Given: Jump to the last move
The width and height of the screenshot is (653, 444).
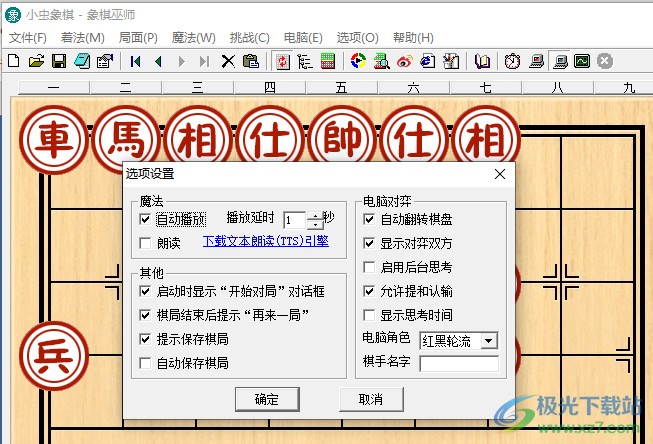Looking at the screenshot, I should [204, 62].
